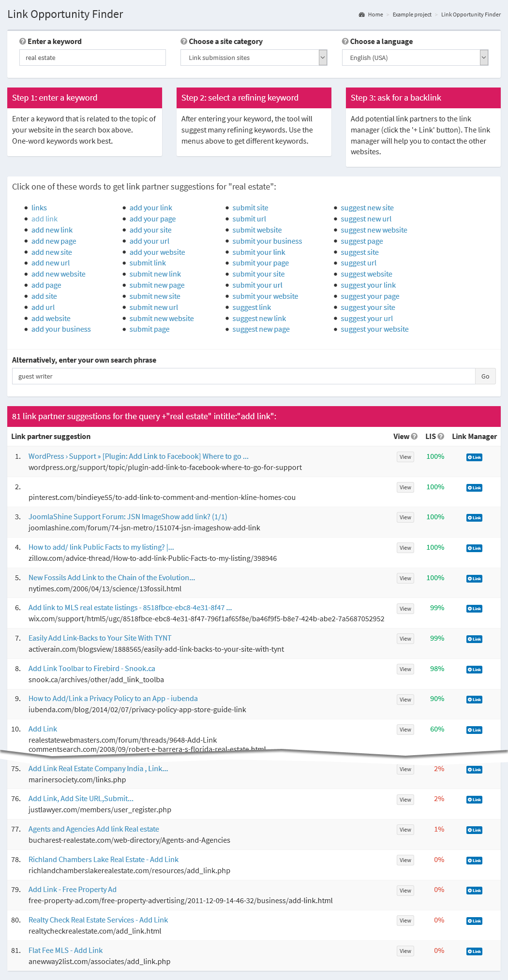
Task: Open 'Flat Fee MLS - Add Link' result
Action: (65, 951)
